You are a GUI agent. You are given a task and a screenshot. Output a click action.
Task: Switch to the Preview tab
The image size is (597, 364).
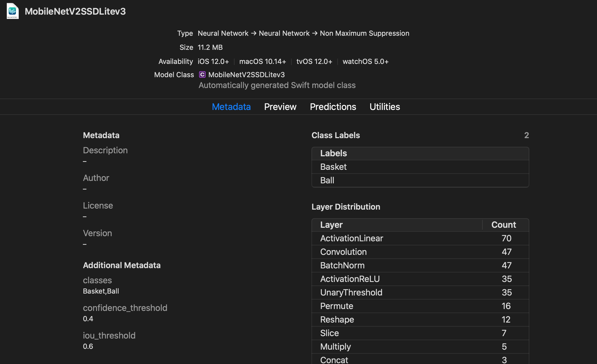280,107
